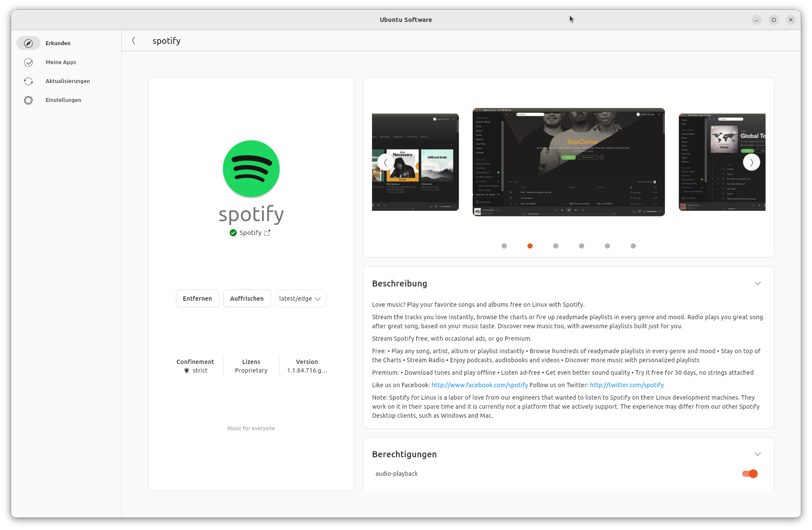Show previous screenshot with left arrow
The image size is (812, 530).
(x=386, y=163)
